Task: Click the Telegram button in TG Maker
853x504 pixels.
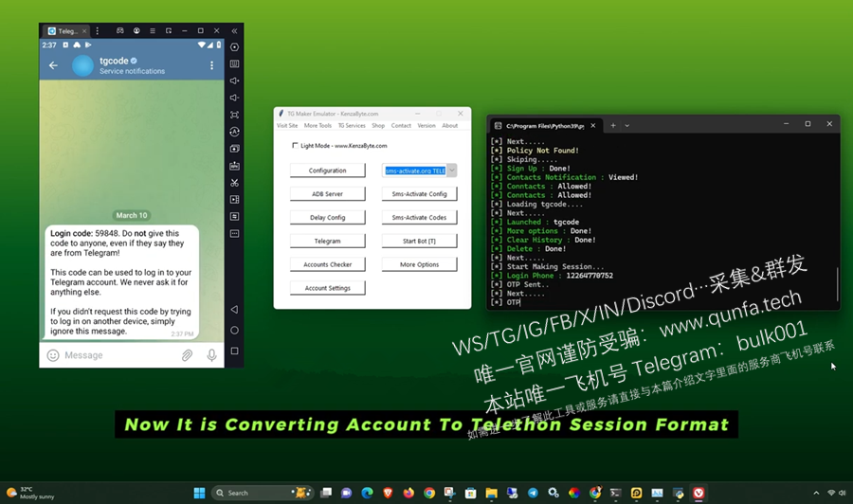Action: coord(328,241)
